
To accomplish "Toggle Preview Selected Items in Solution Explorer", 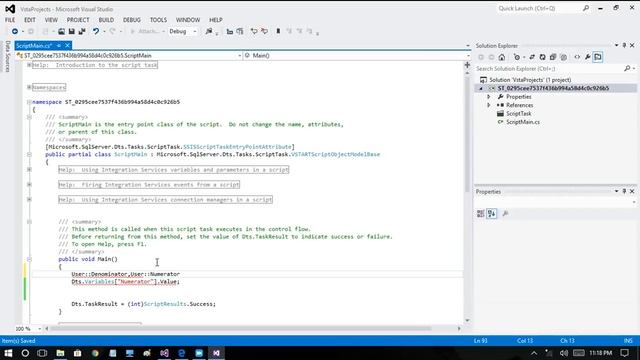I will click(x=598, y=57).
